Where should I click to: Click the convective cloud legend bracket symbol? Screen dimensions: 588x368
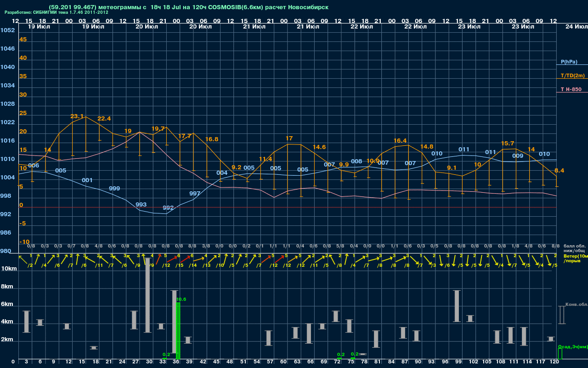[x=561, y=315]
